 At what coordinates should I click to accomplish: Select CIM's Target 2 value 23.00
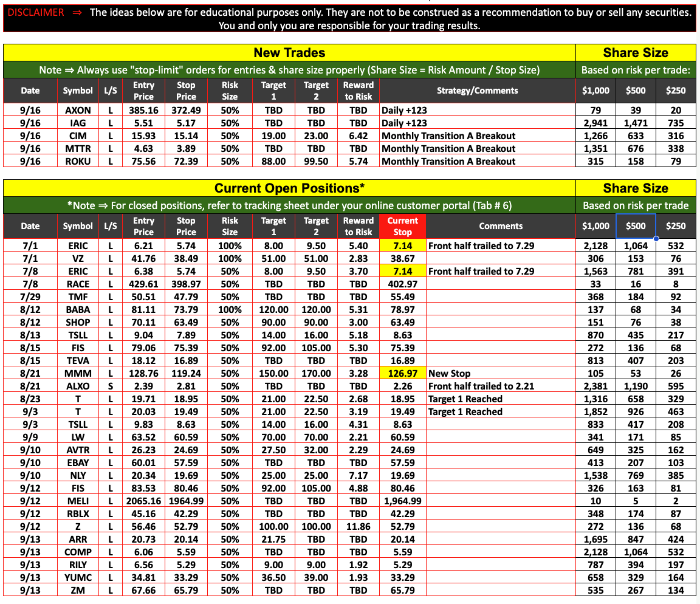(x=316, y=136)
